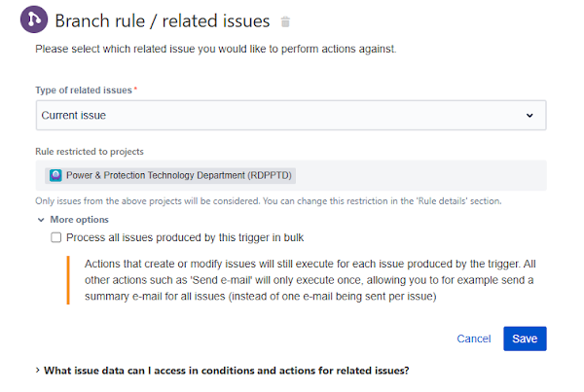Click the RDPPTD project avatar icon
Screen dimensions: 584x392
(x=55, y=176)
